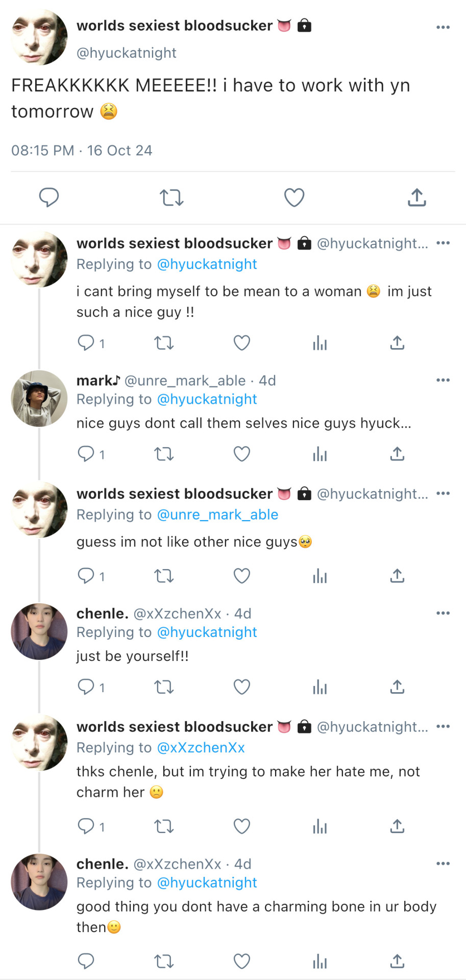Image resolution: width=466 pixels, height=980 pixels.
Task: Open the three-dot menu on mark's reply
Action: pos(443,380)
